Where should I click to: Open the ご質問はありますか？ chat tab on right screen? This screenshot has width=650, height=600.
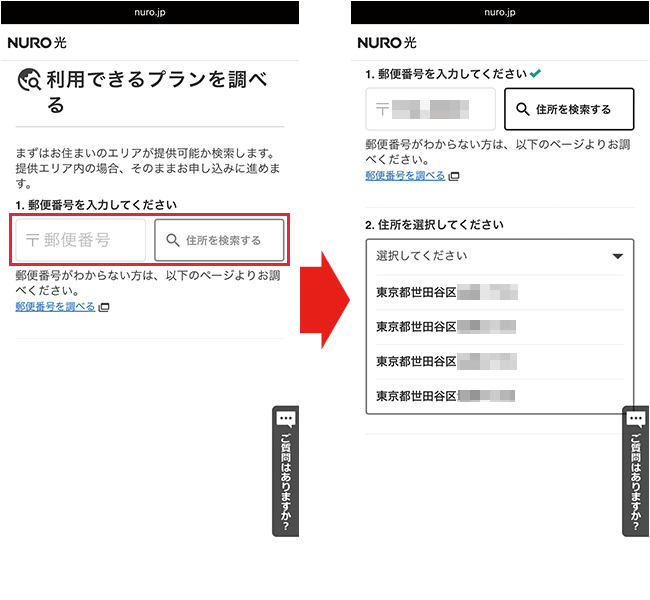[635, 471]
